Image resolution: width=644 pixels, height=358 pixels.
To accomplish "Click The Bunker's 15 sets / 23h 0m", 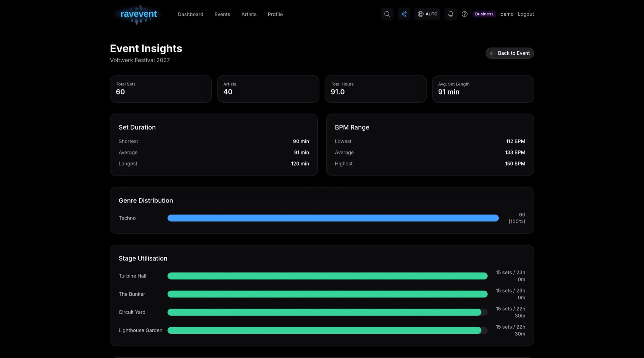I will pyautogui.click(x=511, y=294).
